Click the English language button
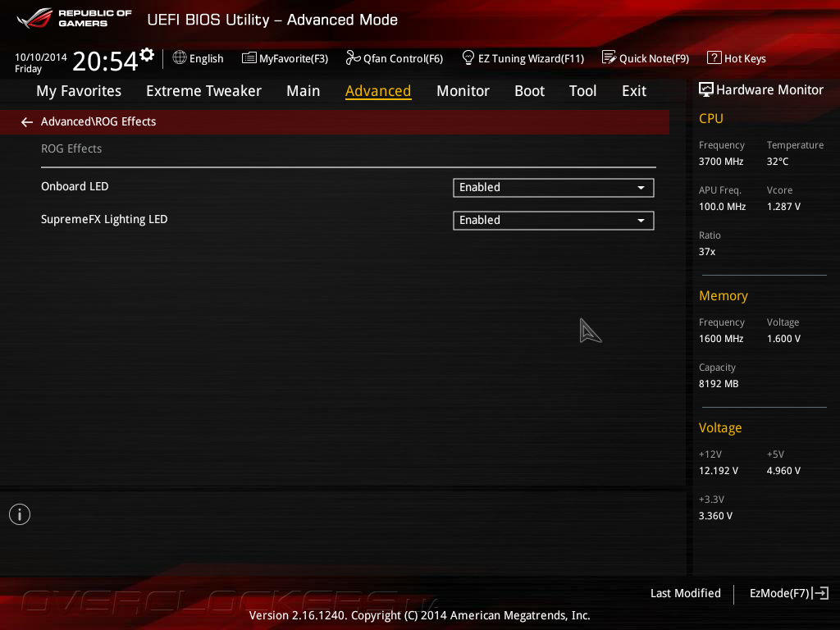 coord(199,58)
